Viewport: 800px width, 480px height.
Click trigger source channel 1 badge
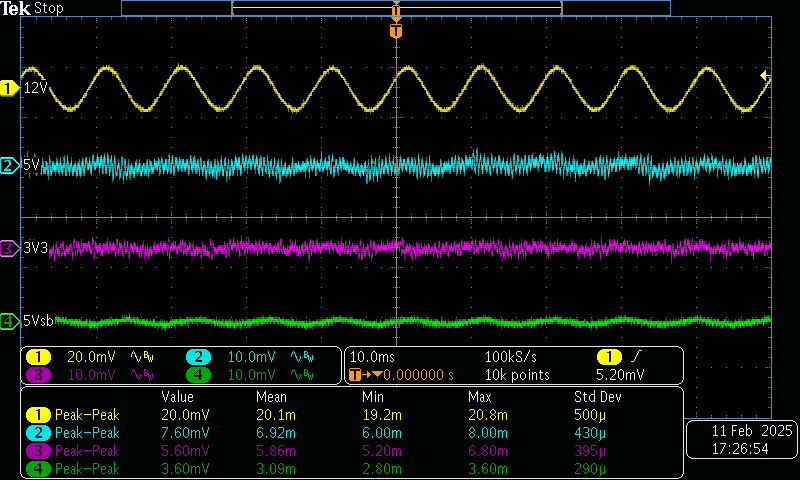click(609, 357)
